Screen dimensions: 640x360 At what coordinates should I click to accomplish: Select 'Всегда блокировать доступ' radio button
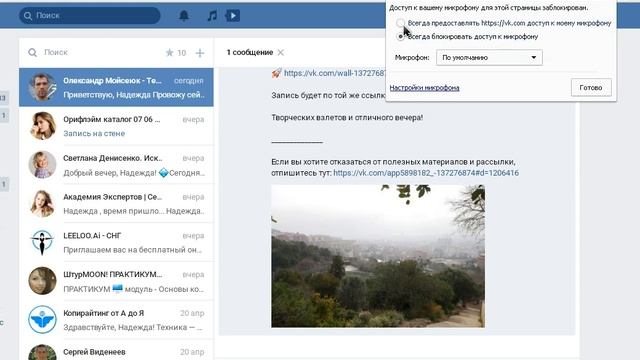[400, 37]
